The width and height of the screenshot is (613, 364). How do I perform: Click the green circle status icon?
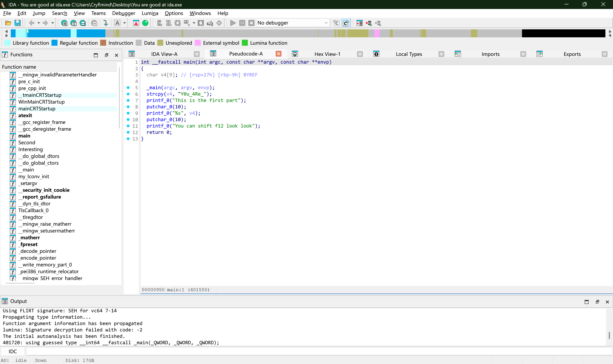click(x=145, y=23)
